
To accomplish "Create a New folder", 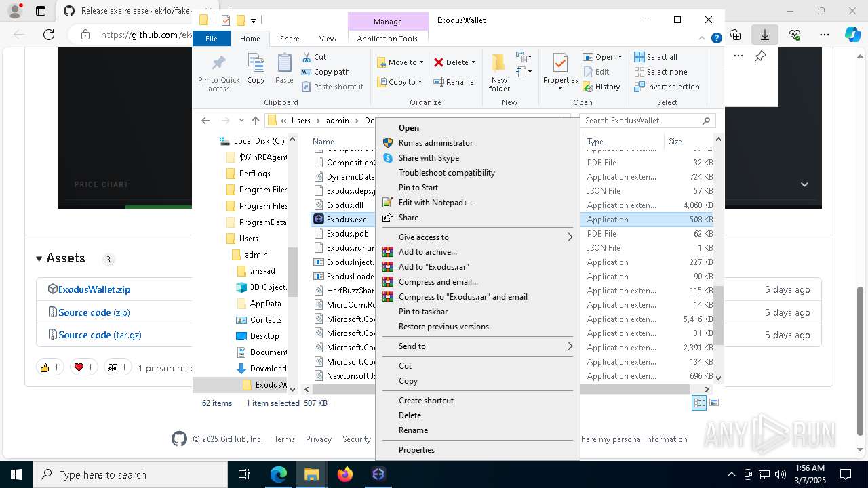I will point(499,73).
